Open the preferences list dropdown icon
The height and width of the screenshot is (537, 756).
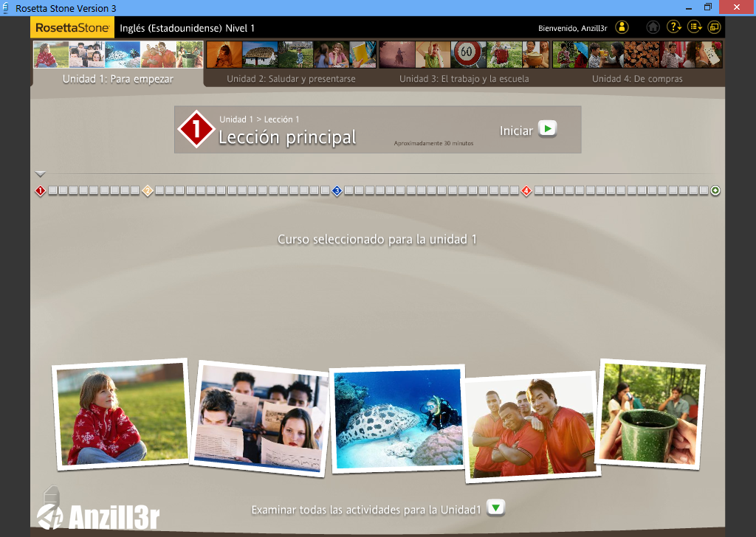(694, 27)
